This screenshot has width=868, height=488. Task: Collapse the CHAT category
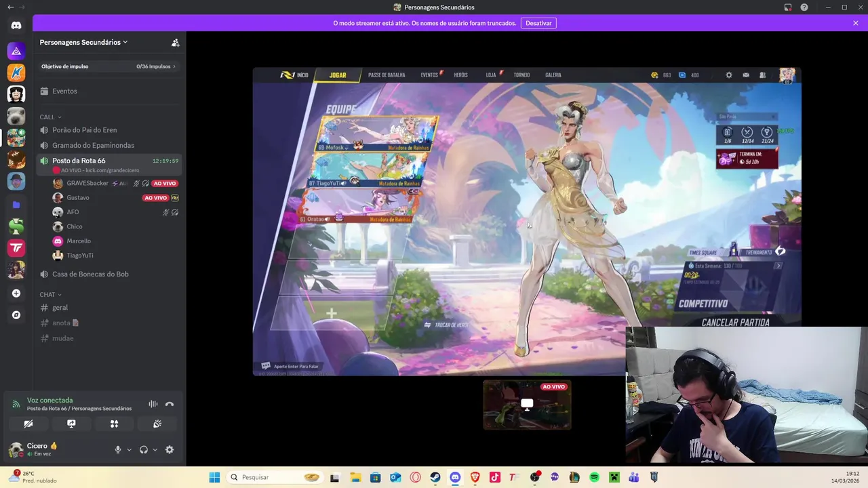point(50,295)
